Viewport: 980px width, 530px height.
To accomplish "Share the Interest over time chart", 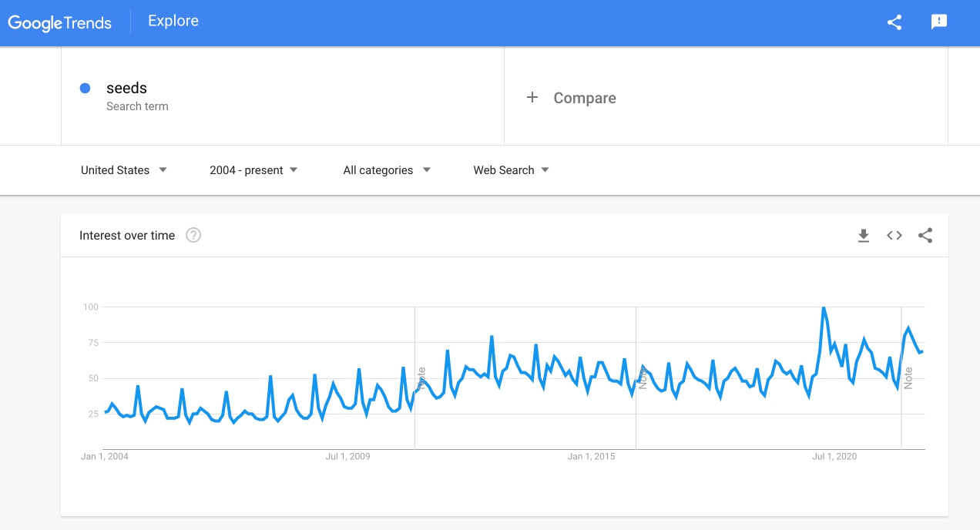I will tap(925, 236).
